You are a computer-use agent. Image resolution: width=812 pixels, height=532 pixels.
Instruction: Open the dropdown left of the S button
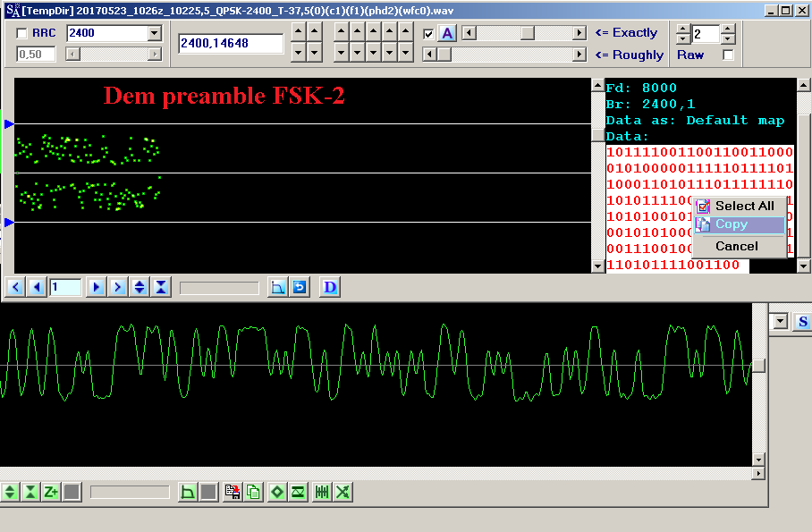pos(780,321)
